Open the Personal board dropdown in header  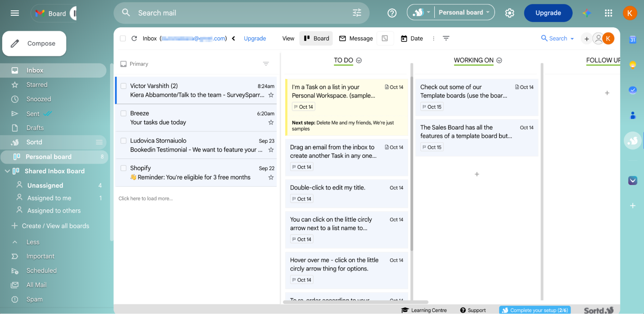pyautogui.click(x=464, y=13)
